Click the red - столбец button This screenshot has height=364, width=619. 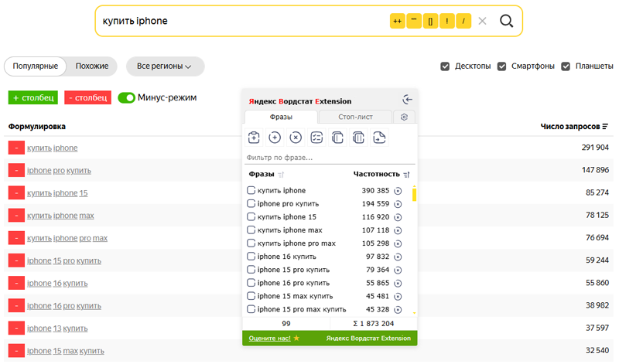click(87, 97)
